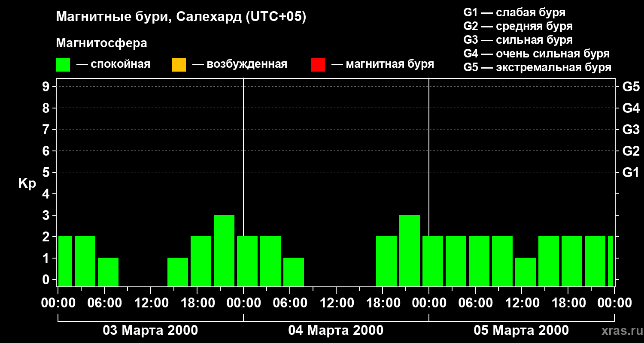Select the '04 Марта 2000' date label
The width and height of the screenshot is (644, 343).
point(336,331)
